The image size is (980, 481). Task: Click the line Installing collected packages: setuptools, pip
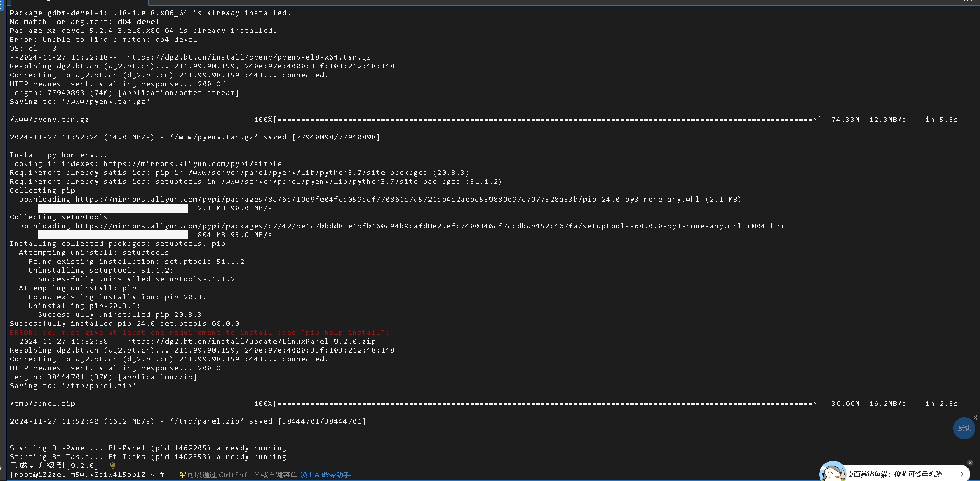[x=117, y=243]
